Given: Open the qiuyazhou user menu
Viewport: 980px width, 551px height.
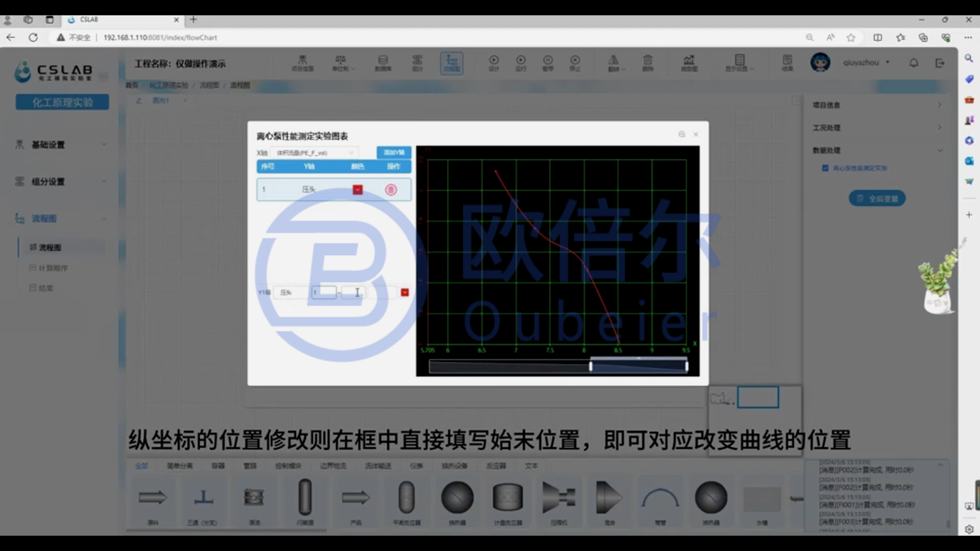Looking at the screenshot, I should 867,62.
